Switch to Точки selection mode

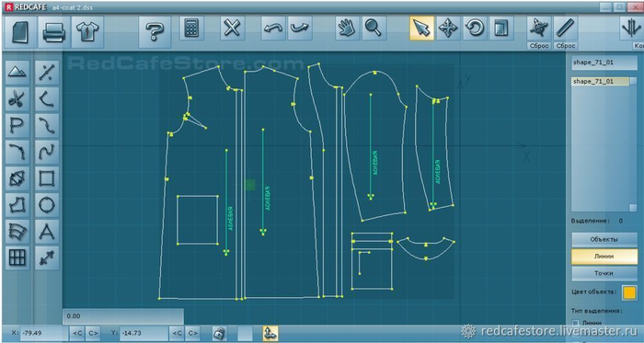604,273
